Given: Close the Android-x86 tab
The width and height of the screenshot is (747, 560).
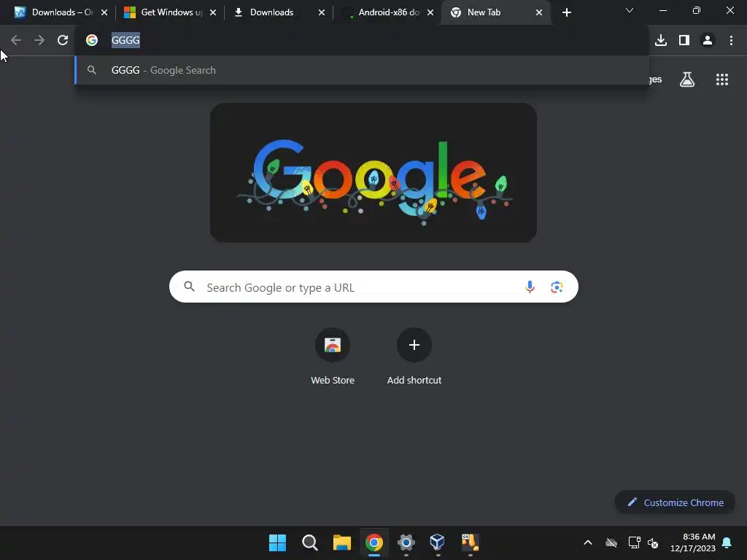Looking at the screenshot, I should (x=430, y=12).
